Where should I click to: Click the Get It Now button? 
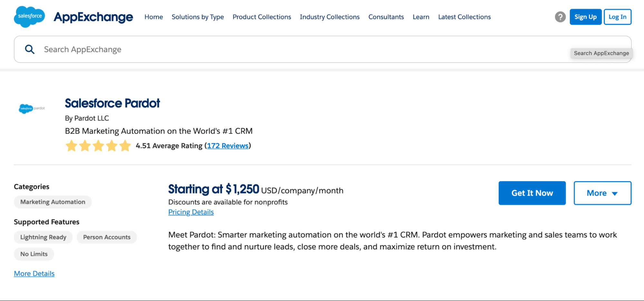coord(532,193)
